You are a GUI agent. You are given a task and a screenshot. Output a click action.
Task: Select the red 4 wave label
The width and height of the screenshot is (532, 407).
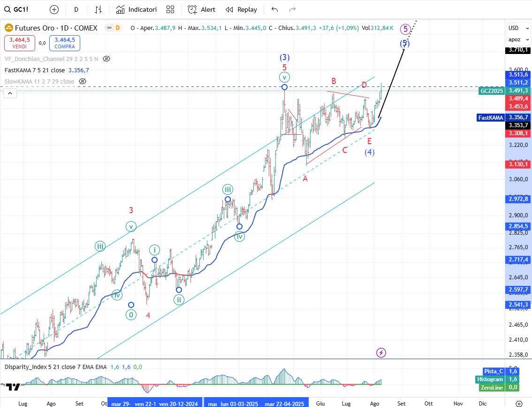[148, 315]
